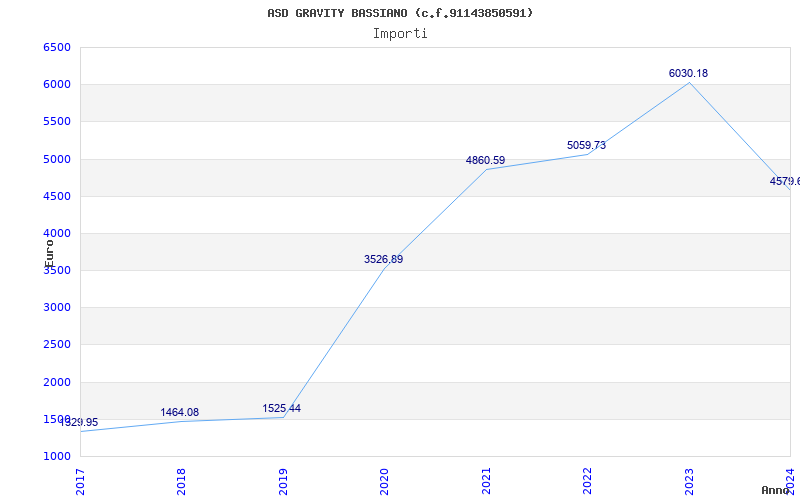Click the x-axis year label 2022

click(x=587, y=481)
